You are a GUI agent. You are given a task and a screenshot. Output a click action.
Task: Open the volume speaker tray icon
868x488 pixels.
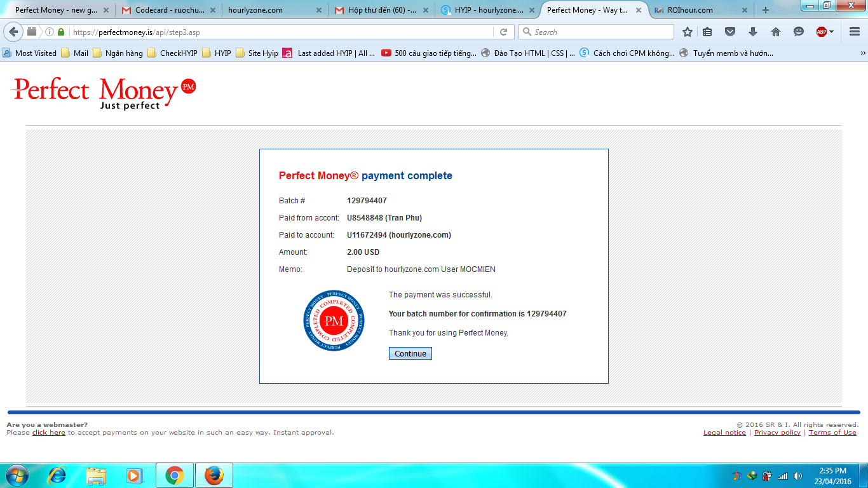[x=797, y=476]
